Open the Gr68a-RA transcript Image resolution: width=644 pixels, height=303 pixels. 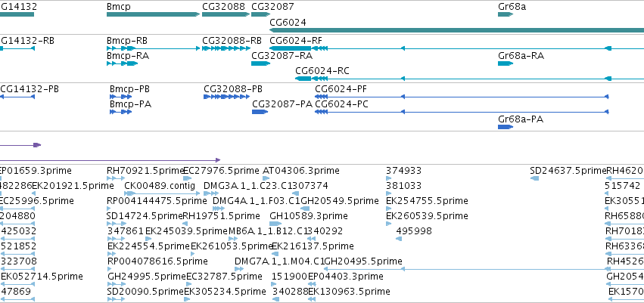[x=506, y=63]
